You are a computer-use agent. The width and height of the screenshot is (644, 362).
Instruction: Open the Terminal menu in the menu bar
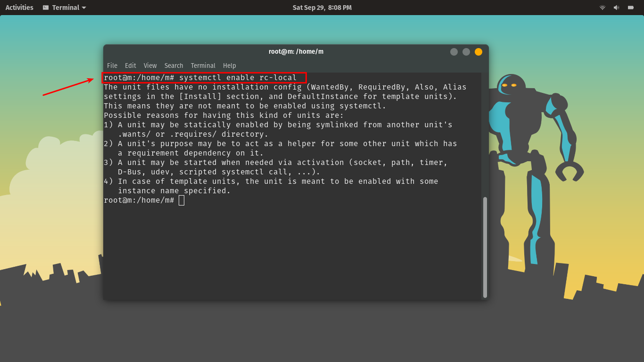click(203, 66)
